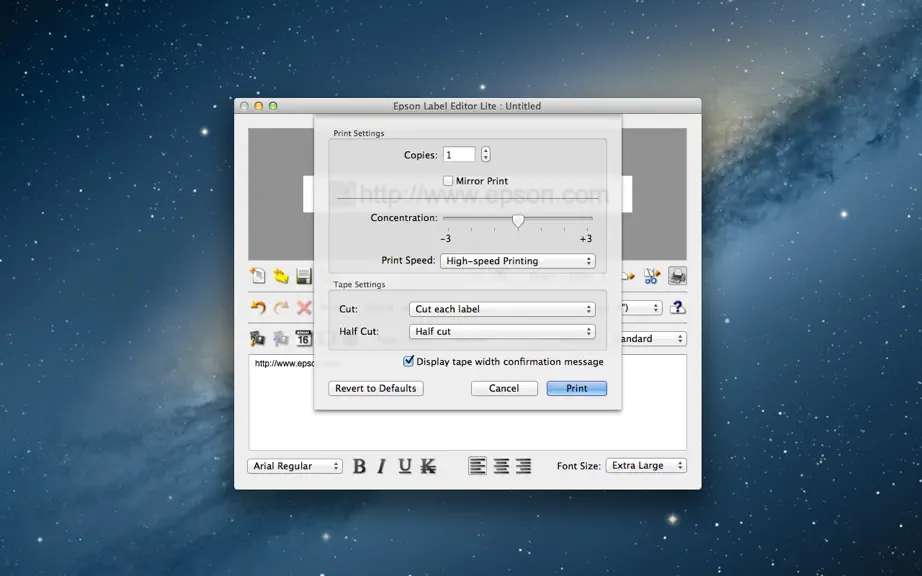This screenshot has height=576, width=922.
Task: Click the calendar date insert icon
Action: pos(303,338)
